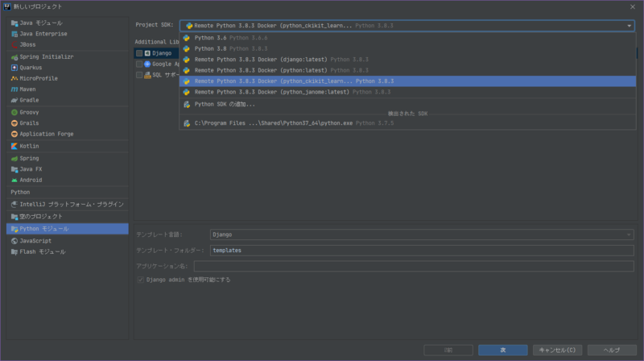Click the Spring leaf icon
This screenshot has height=361, width=644.
coord(14,158)
